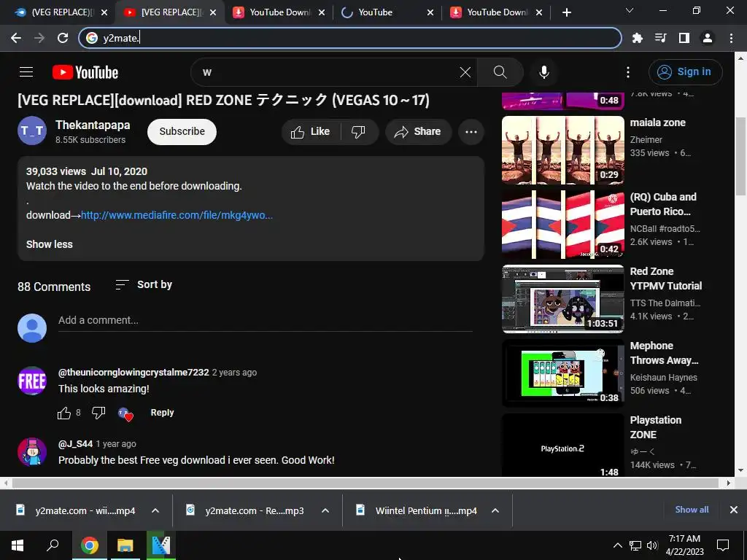Dislike the 'This looks amazing!' comment
This screenshot has width=747, height=560.
pos(98,413)
